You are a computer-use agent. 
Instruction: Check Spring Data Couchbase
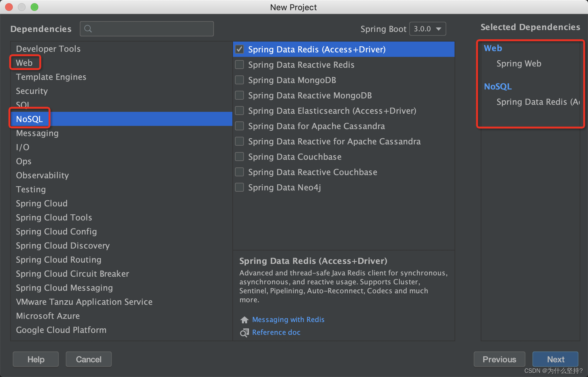(x=239, y=157)
